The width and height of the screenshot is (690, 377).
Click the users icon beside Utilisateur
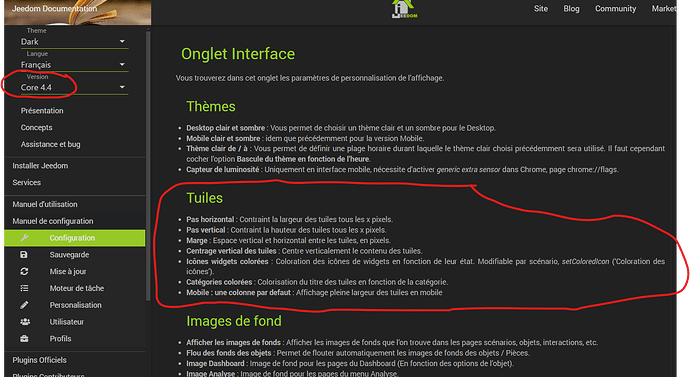click(x=25, y=322)
